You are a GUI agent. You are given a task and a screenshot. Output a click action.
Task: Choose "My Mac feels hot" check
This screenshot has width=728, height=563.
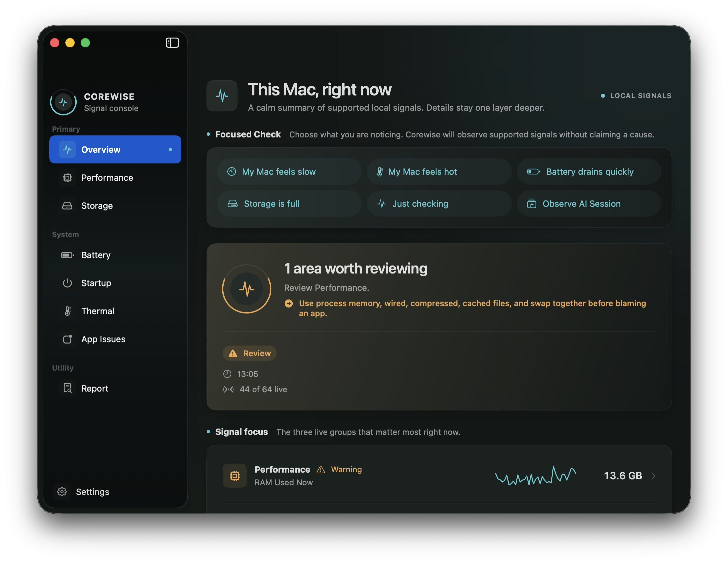point(439,172)
